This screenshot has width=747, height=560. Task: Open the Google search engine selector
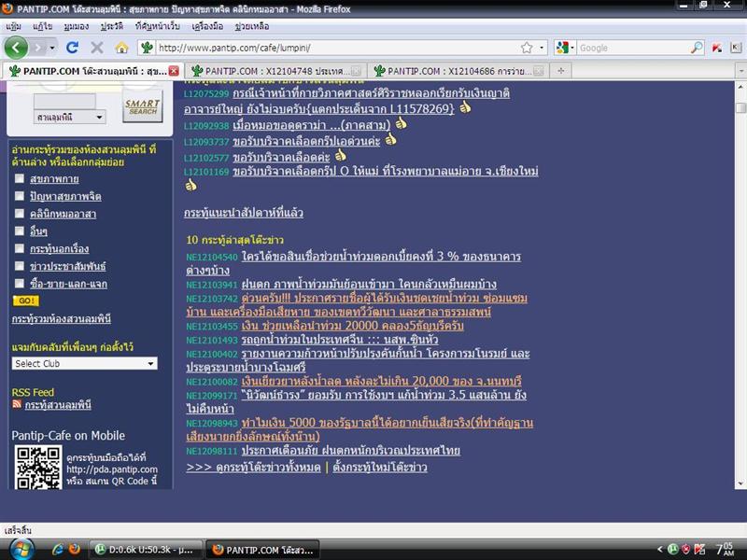pyautogui.click(x=565, y=48)
